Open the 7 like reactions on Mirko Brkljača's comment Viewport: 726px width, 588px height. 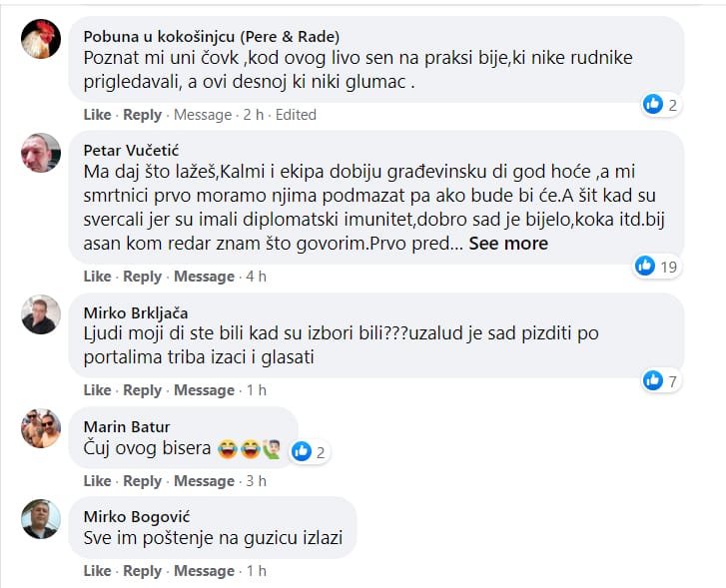(x=662, y=379)
